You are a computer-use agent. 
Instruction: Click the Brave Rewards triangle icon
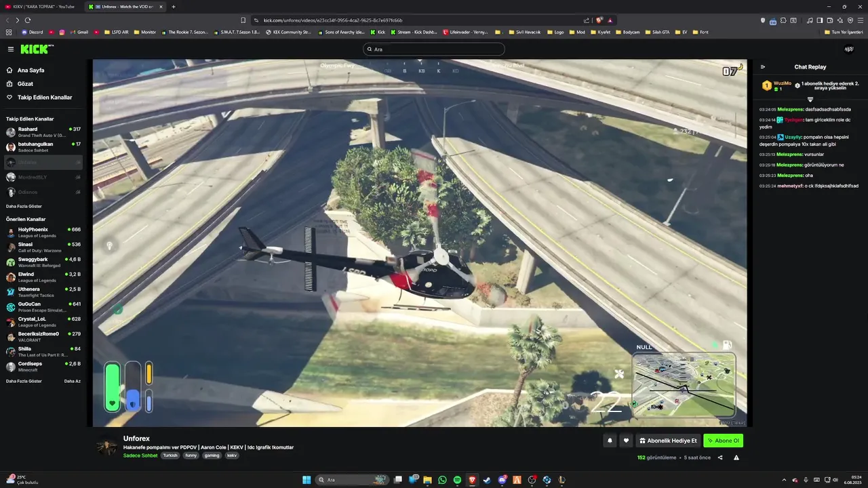coord(610,20)
